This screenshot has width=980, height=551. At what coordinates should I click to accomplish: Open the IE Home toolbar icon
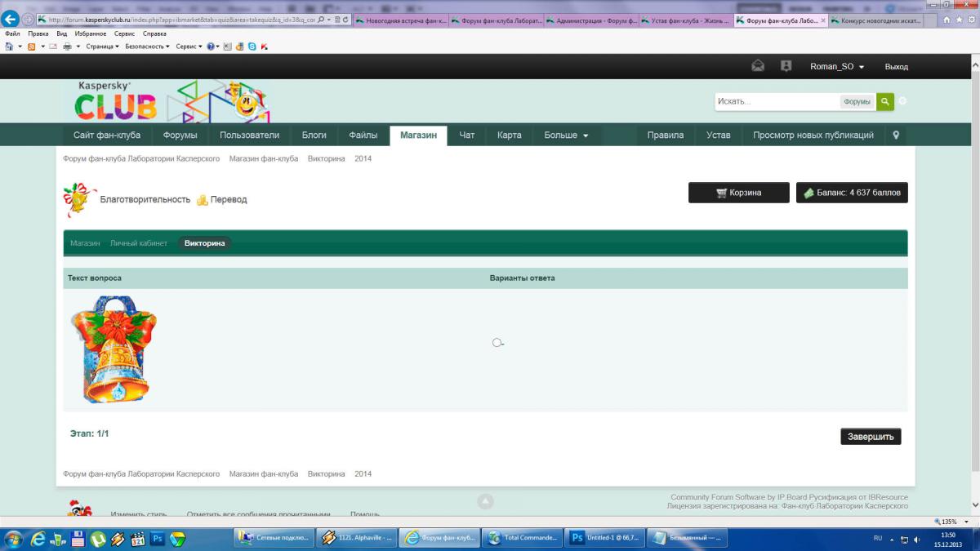[x=8, y=47]
